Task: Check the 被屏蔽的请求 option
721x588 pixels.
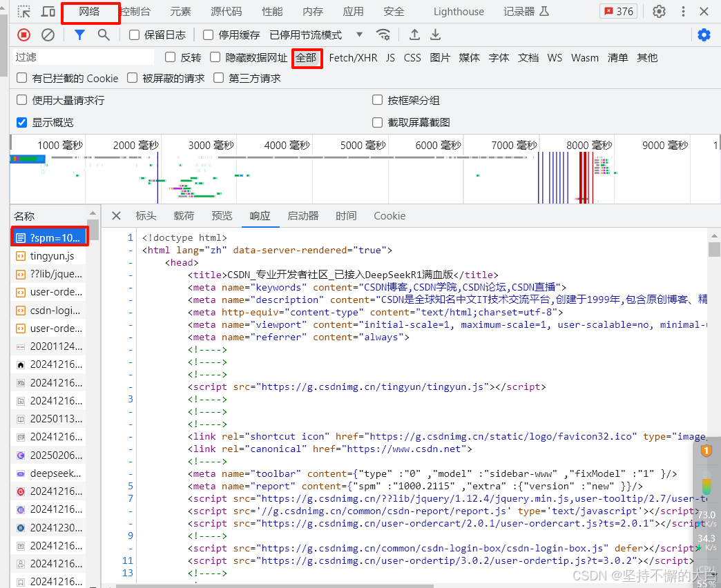Action: pyautogui.click(x=133, y=78)
